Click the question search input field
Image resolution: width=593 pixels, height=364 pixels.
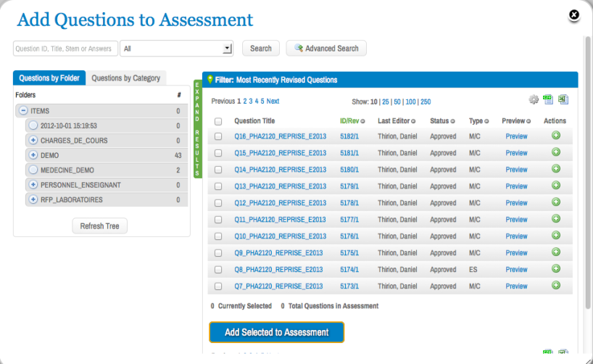tap(65, 49)
